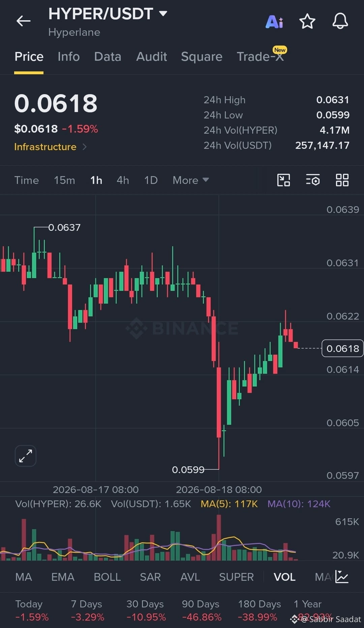Open Infrastructure category chevron
364x628 pixels.
(x=85, y=147)
